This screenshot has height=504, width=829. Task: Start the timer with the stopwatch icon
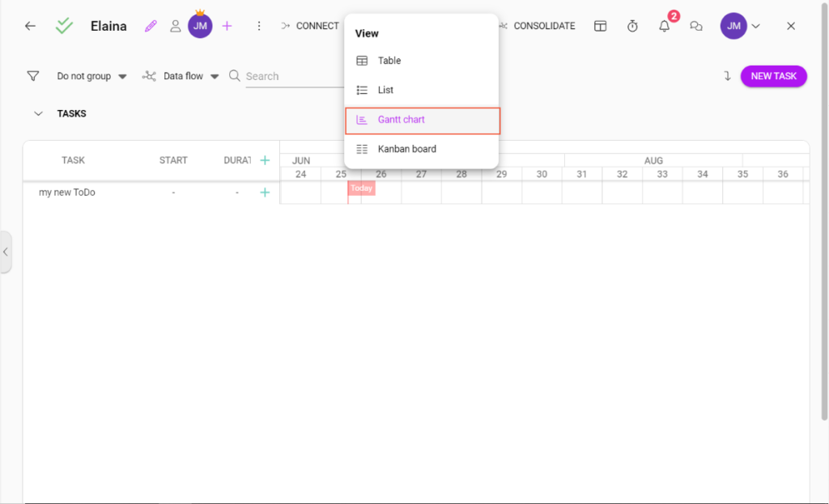[632, 25]
